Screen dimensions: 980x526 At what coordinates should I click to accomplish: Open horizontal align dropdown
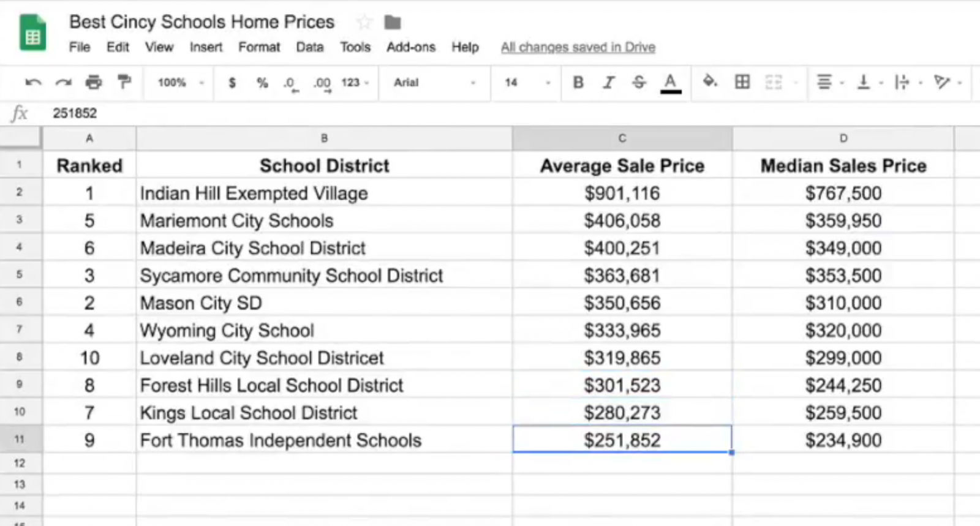coord(831,82)
